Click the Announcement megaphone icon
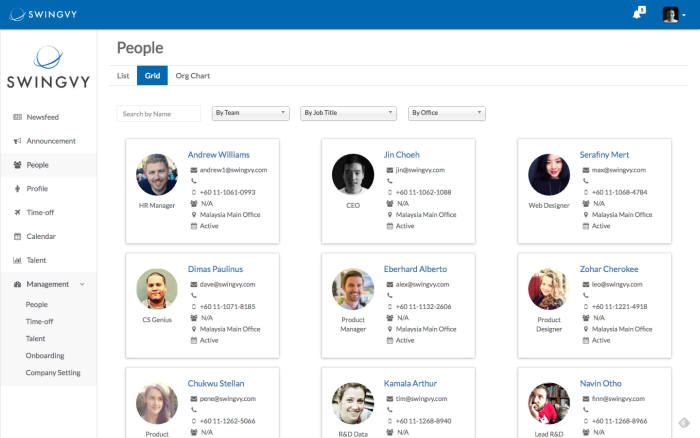This screenshot has height=438, width=700. pos(17,141)
